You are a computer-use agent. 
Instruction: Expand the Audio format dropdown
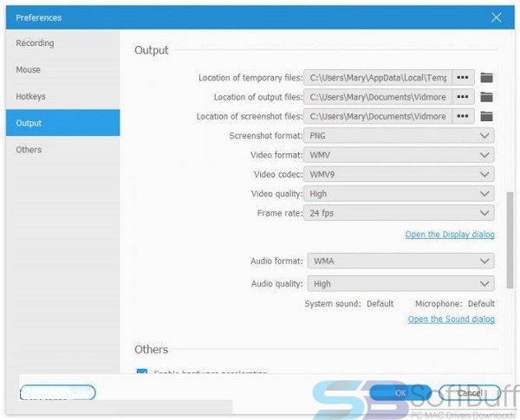point(400,262)
